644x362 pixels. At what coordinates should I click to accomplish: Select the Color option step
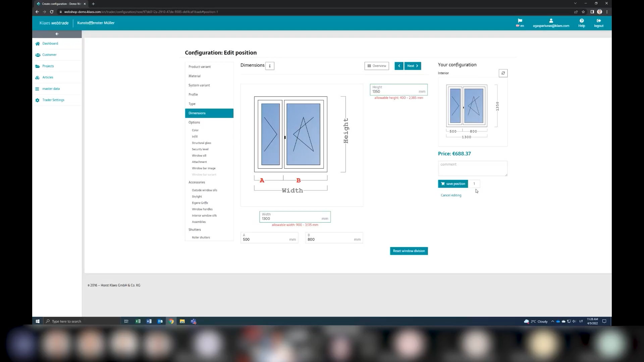click(195, 130)
